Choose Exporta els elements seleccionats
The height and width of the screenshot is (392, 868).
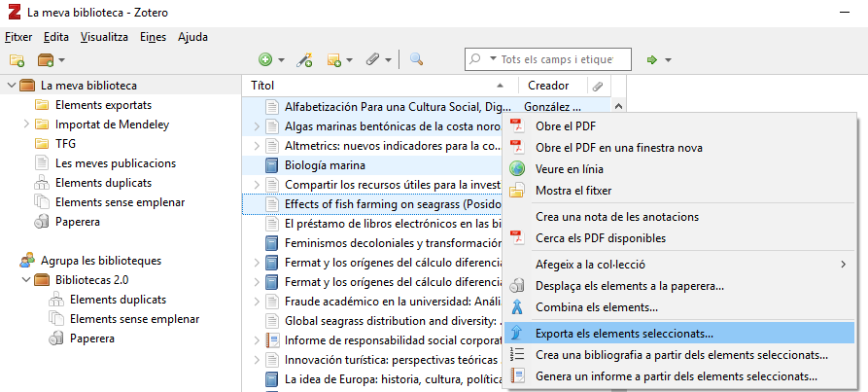(679, 334)
